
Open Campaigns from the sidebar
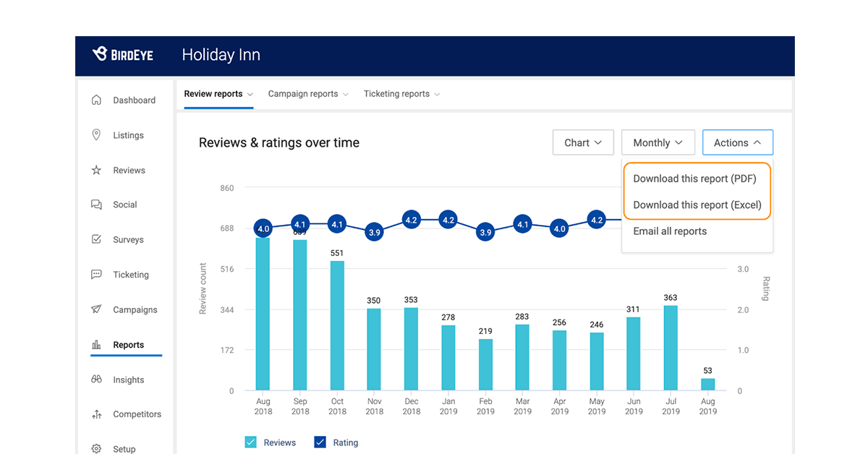(x=135, y=309)
